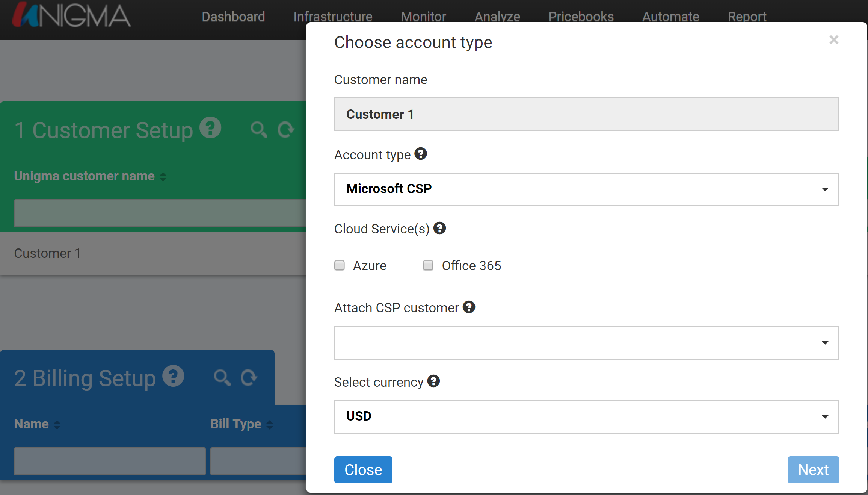Click the Next button
The height and width of the screenshot is (495, 868).
813,469
